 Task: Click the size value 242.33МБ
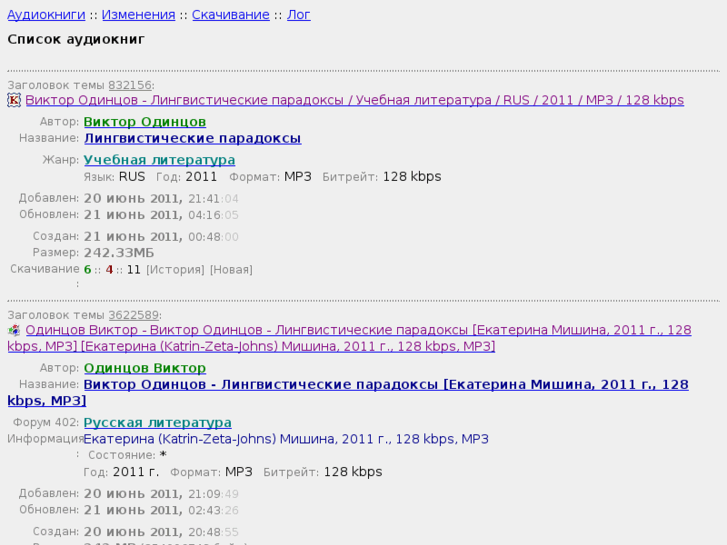coord(119,253)
